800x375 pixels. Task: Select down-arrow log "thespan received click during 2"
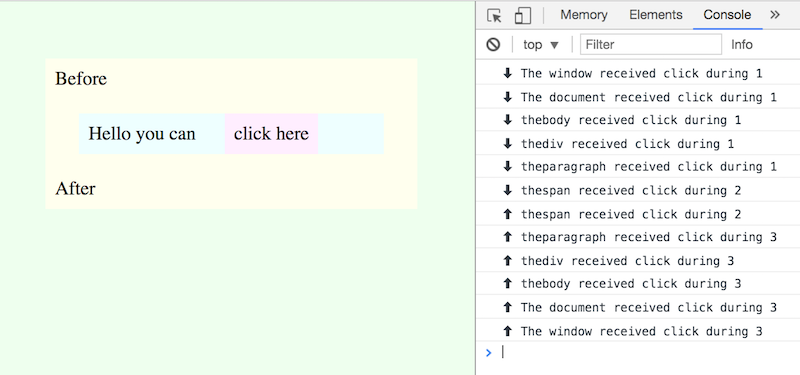click(x=638, y=190)
